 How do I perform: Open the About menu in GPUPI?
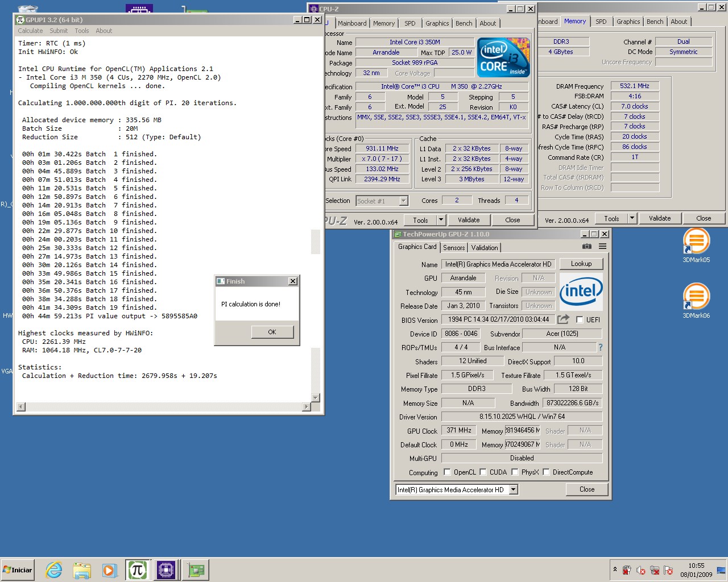click(104, 31)
